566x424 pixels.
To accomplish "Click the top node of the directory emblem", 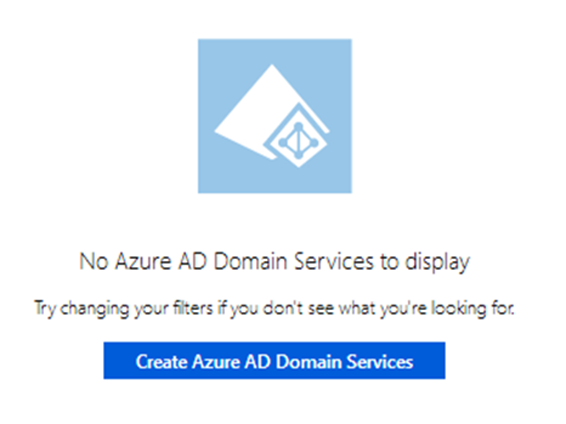I will pyautogui.click(x=299, y=127).
